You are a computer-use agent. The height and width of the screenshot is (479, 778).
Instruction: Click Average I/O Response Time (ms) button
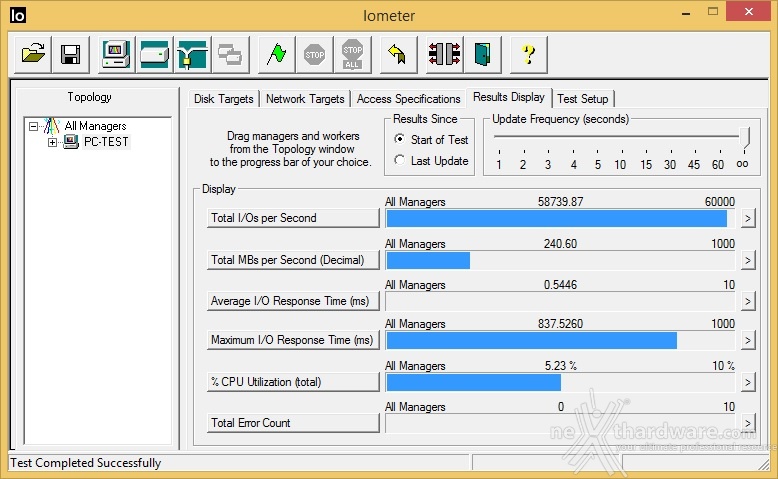pyautogui.click(x=293, y=301)
